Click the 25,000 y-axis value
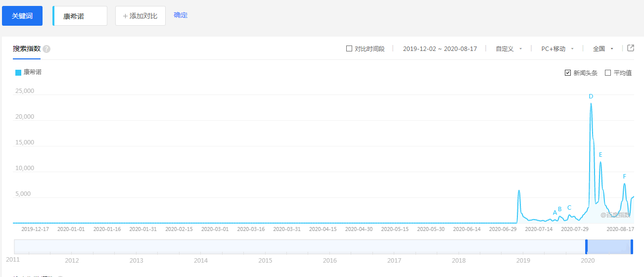Viewport: 644px width, 277px height. [x=25, y=91]
